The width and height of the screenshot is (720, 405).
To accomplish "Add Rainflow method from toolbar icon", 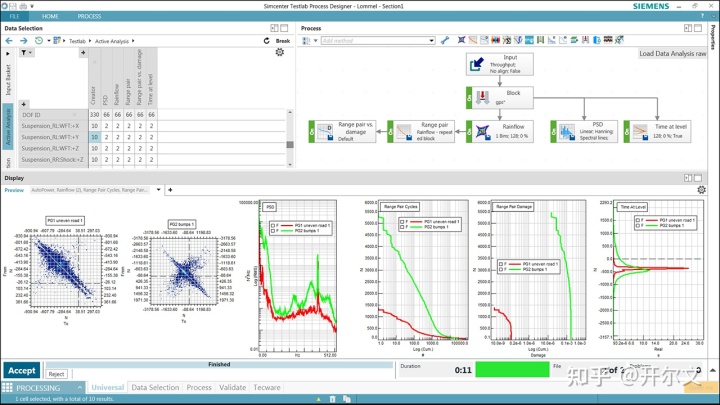I will [x=461, y=40].
